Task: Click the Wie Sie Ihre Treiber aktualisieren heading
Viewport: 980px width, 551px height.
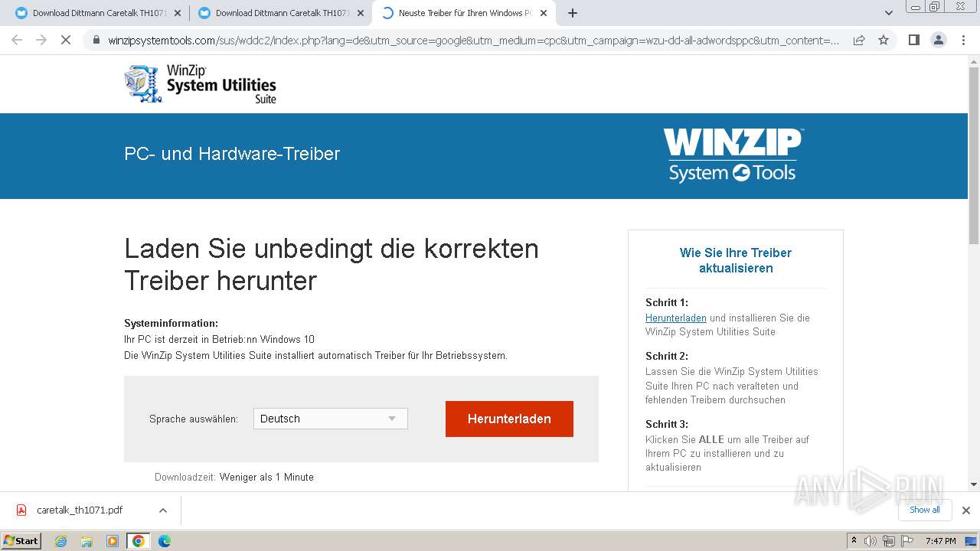Action: tap(736, 260)
